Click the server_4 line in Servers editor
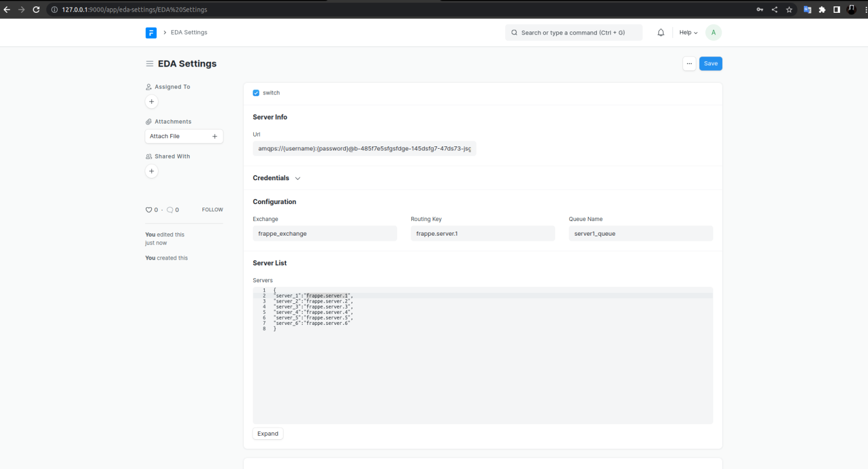 [313, 313]
